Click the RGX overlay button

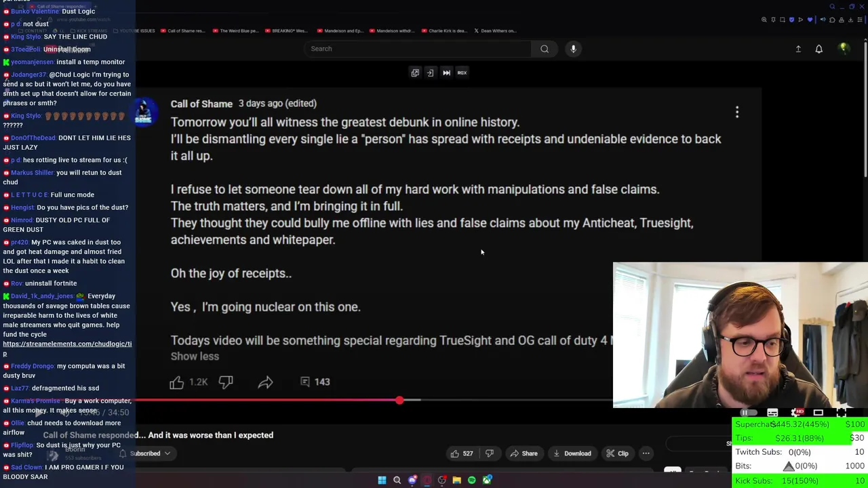pyautogui.click(x=462, y=73)
